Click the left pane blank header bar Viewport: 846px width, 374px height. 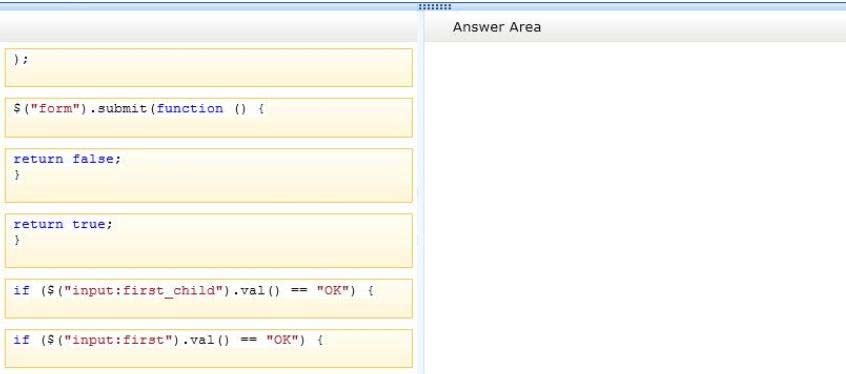208,27
